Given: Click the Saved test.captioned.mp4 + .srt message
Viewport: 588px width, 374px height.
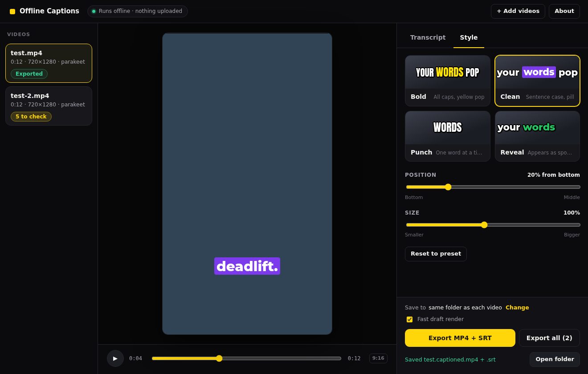Looking at the screenshot, I should tap(450, 360).
